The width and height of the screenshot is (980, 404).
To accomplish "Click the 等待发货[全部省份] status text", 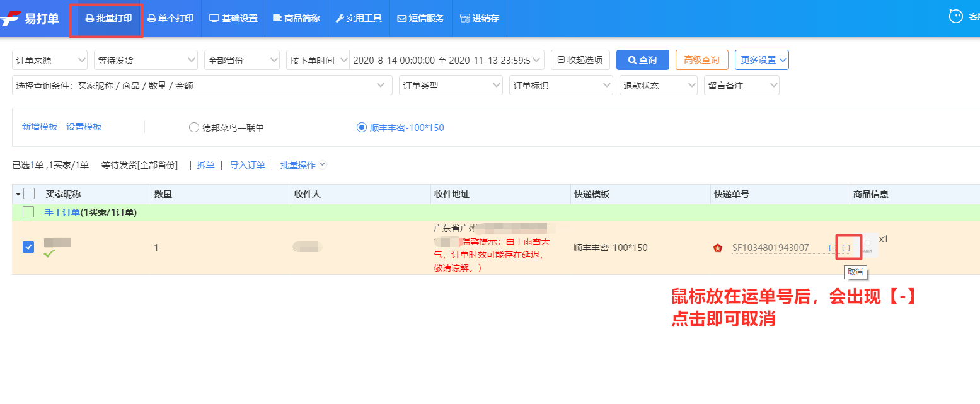I will coord(139,165).
